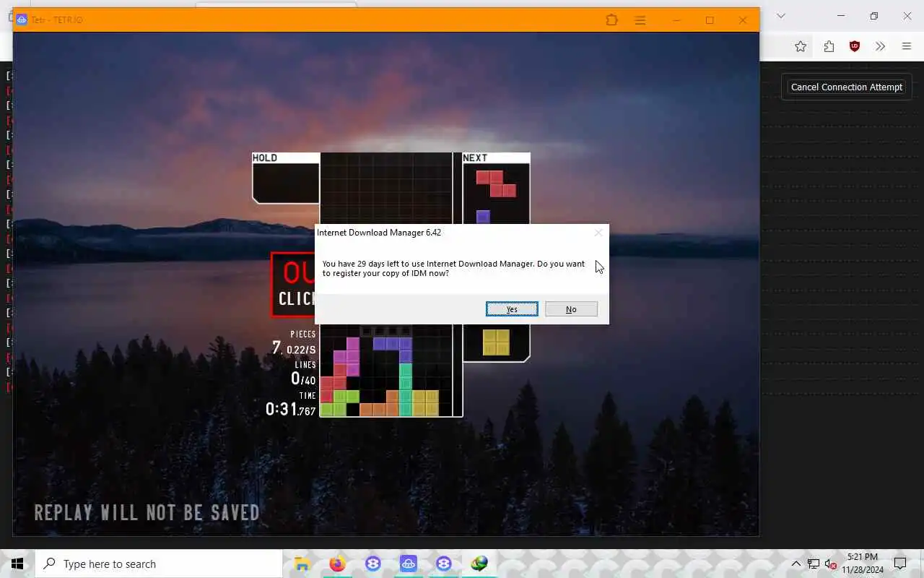The width and height of the screenshot is (924, 578).
Task: Open the extension puzzle icon in Tetr title bar
Action: 612,20
